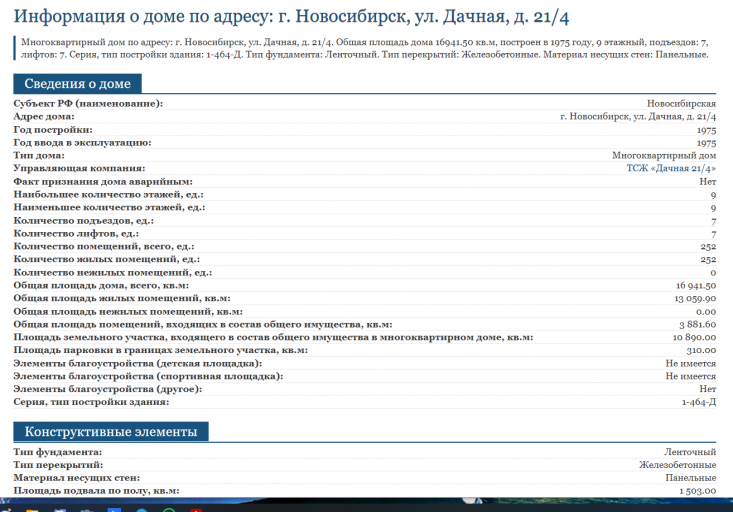This screenshot has width=733, height=512.
Task: Click the value Многоквартирный дом in Тип дома row
Action: [x=664, y=155]
